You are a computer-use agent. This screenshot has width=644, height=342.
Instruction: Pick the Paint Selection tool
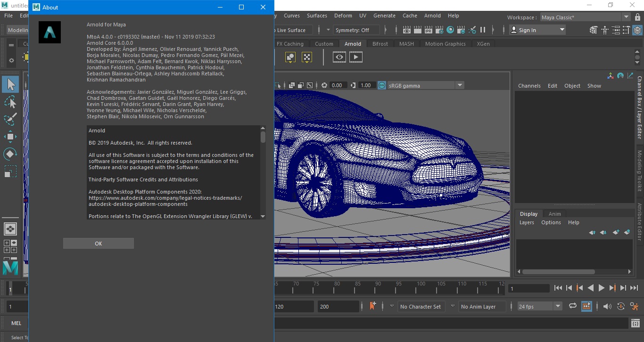(10, 119)
